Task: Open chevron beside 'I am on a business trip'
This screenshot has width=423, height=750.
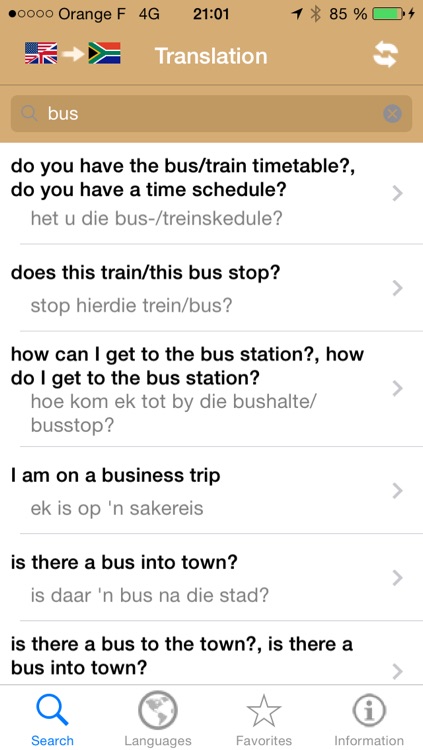Action: point(397,491)
